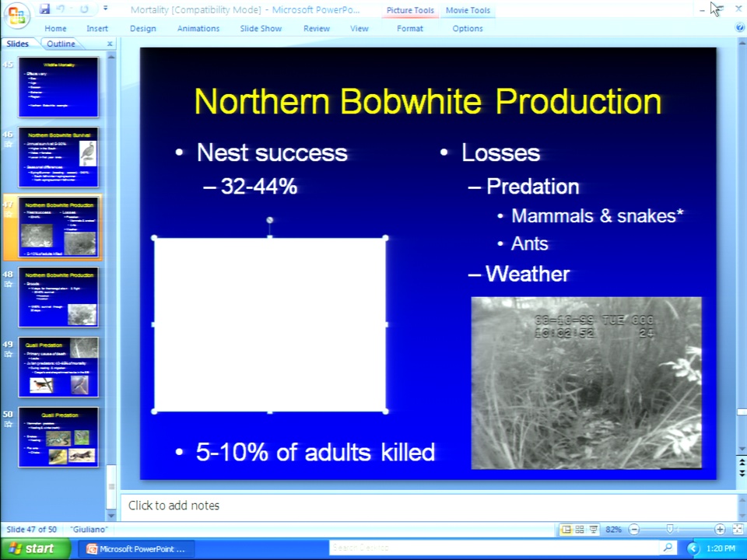The width and height of the screenshot is (747, 560).
Task: Click the "Ants" bullet text
Action: click(x=530, y=243)
